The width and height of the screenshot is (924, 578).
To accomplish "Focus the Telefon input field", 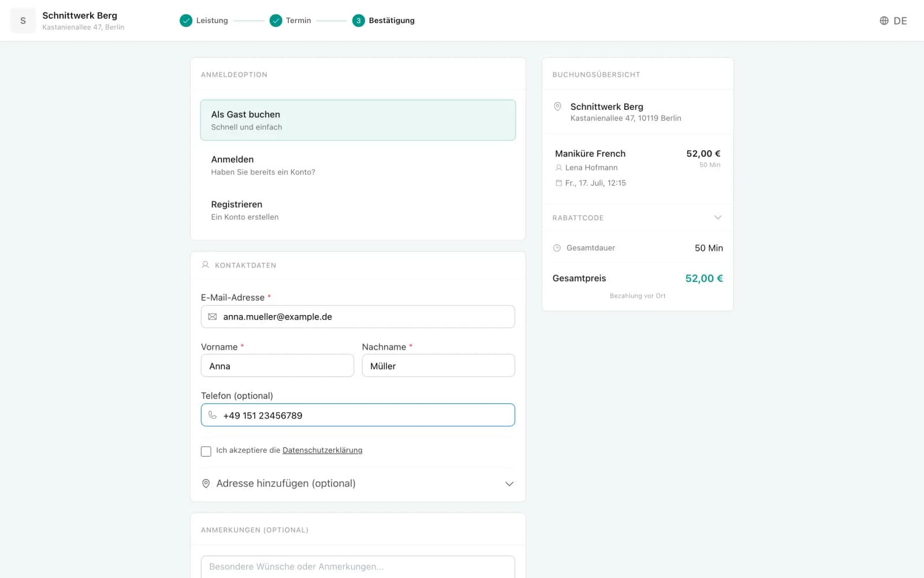I will pyautogui.click(x=358, y=415).
